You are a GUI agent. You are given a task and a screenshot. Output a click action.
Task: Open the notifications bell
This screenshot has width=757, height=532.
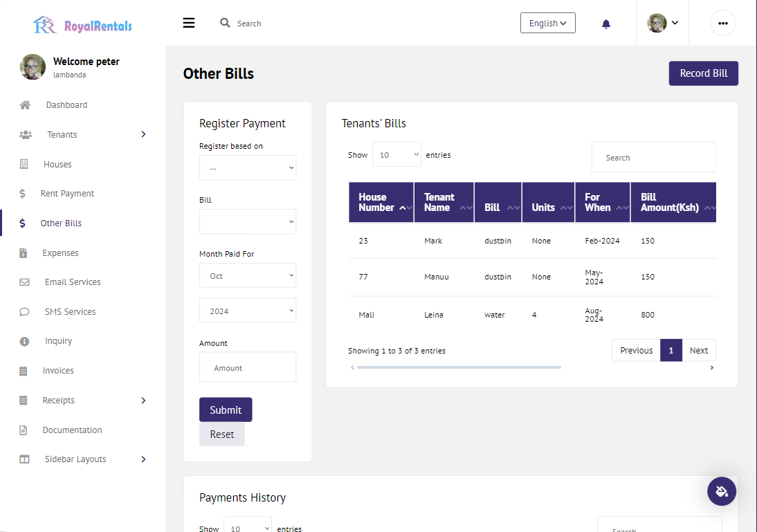[606, 24]
